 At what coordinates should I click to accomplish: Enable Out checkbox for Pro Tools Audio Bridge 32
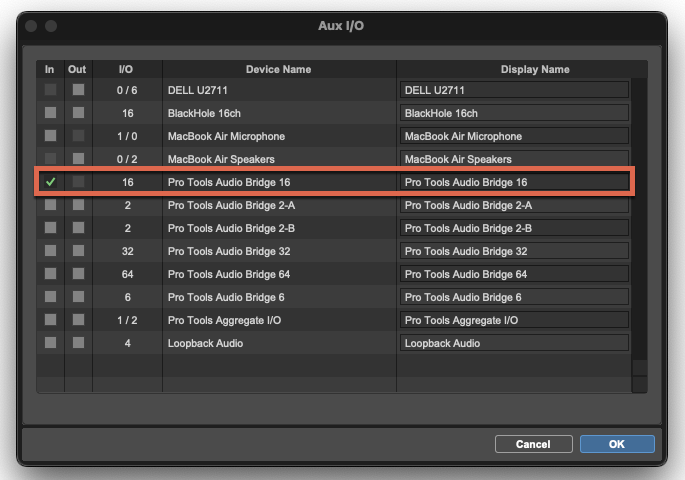(79, 251)
